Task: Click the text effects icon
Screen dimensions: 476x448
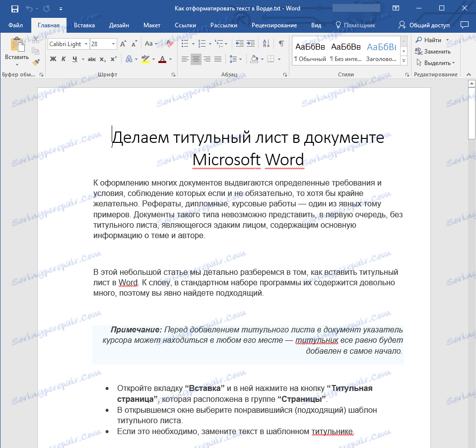Action: pos(129,59)
